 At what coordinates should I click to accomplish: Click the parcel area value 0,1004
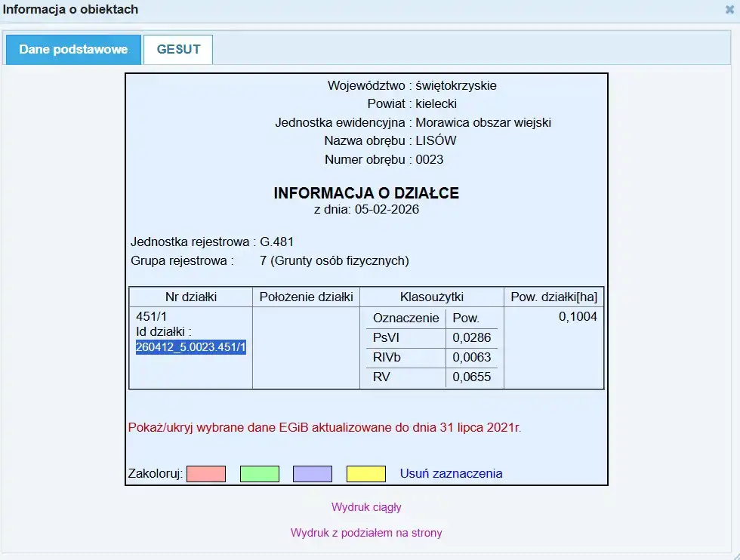[x=578, y=317]
